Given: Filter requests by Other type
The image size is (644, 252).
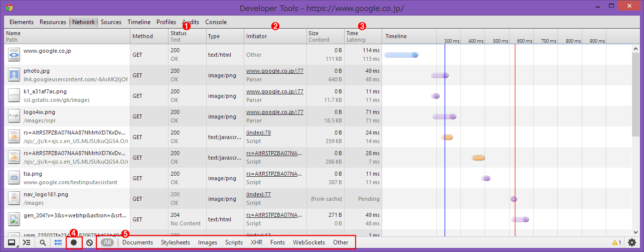Looking at the screenshot, I should coord(341,242).
